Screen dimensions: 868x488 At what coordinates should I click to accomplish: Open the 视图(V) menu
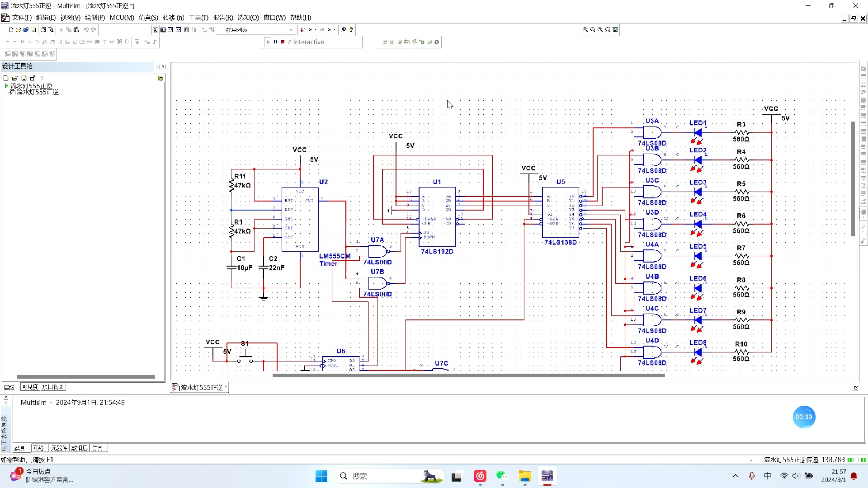[x=70, y=18]
